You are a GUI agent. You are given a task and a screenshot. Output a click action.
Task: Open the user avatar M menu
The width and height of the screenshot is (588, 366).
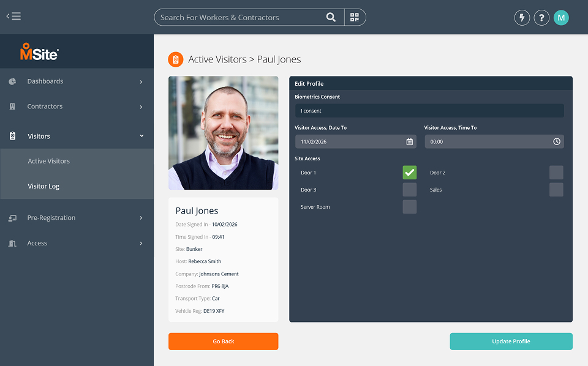(x=561, y=18)
